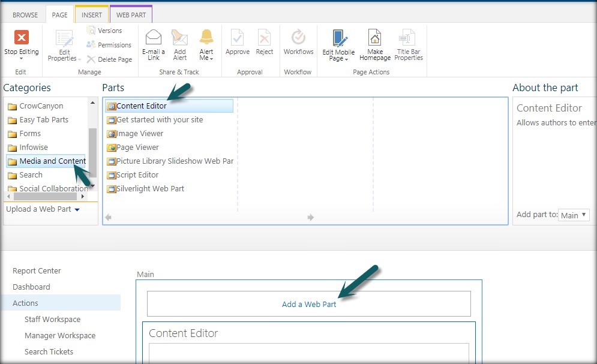Open the Infowise category folder

28,147
